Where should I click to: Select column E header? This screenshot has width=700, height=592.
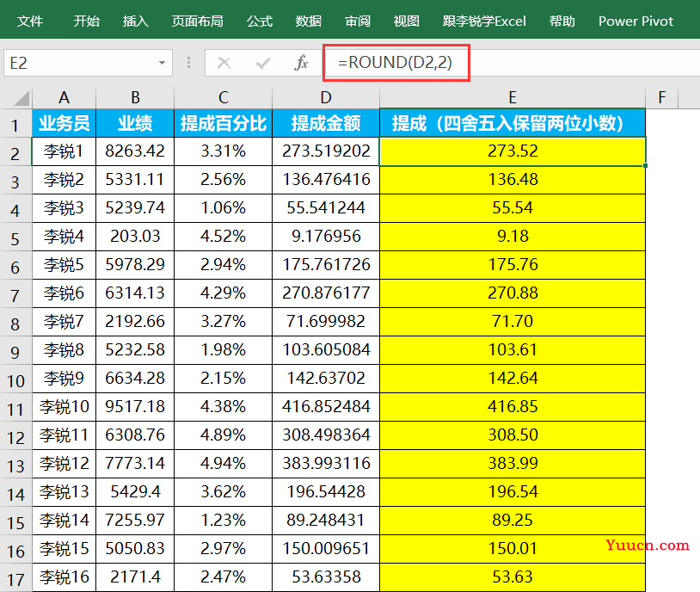[512, 97]
